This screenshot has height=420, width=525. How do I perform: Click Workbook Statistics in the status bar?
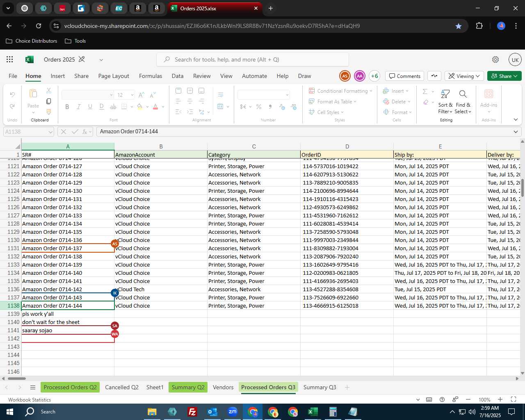point(30,400)
